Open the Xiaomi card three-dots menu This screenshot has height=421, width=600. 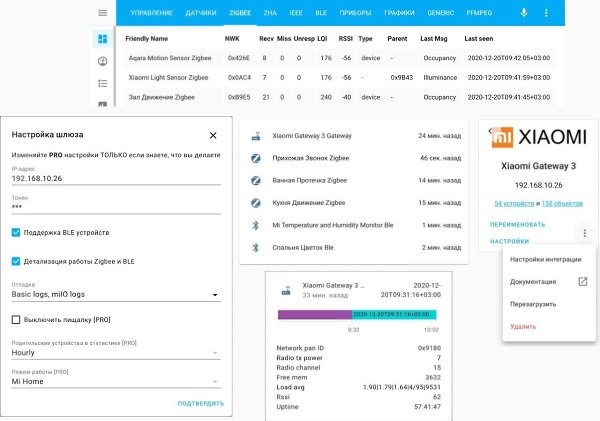click(585, 233)
